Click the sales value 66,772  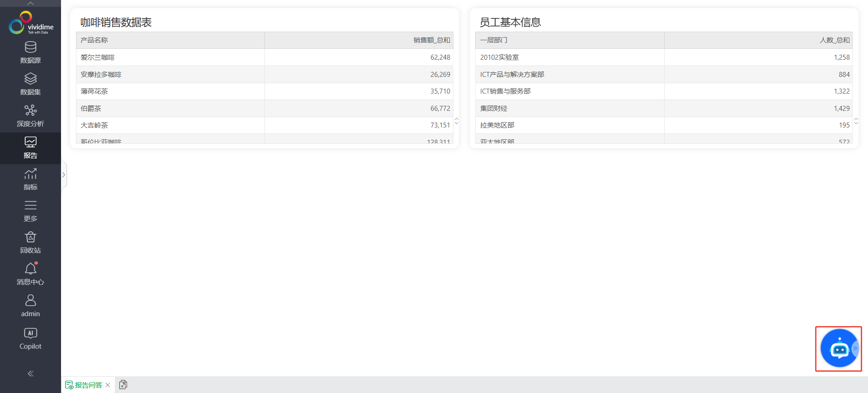tap(440, 109)
